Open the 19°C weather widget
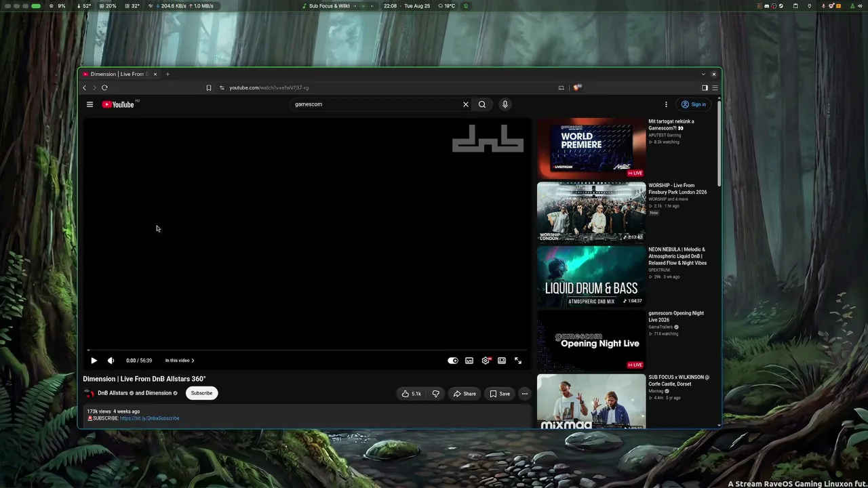 coord(447,6)
